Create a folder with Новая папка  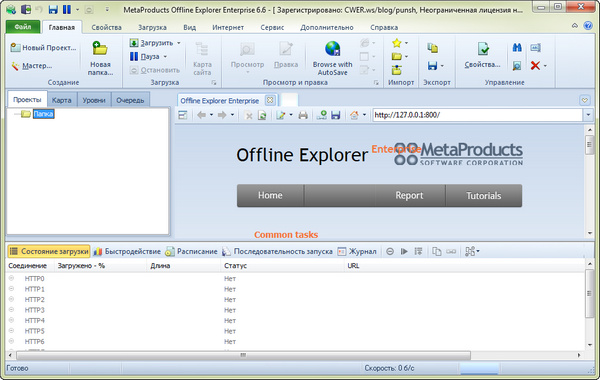click(100, 58)
